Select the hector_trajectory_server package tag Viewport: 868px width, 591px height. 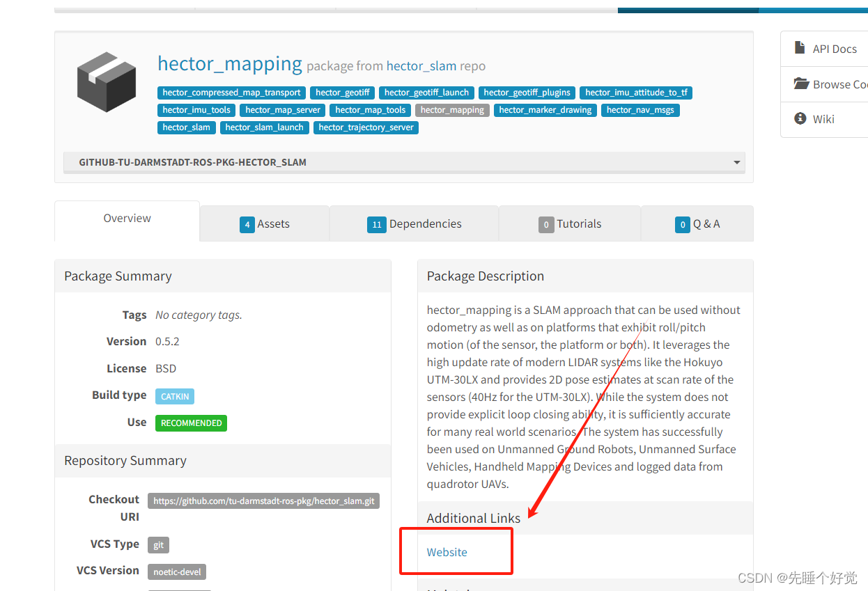pos(366,127)
